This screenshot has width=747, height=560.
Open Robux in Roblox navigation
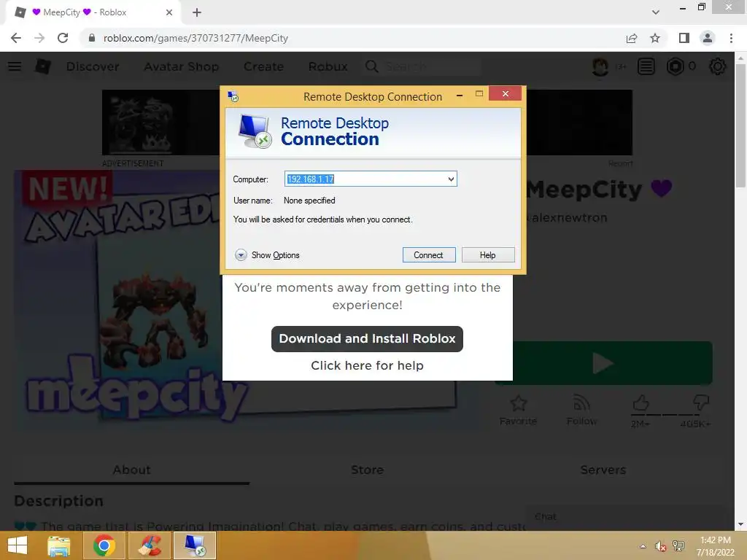[328, 66]
